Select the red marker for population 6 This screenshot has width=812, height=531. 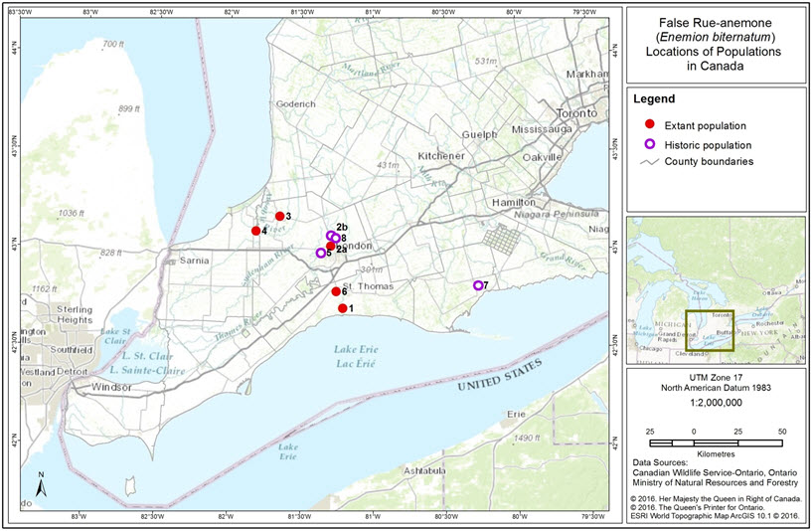point(336,291)
